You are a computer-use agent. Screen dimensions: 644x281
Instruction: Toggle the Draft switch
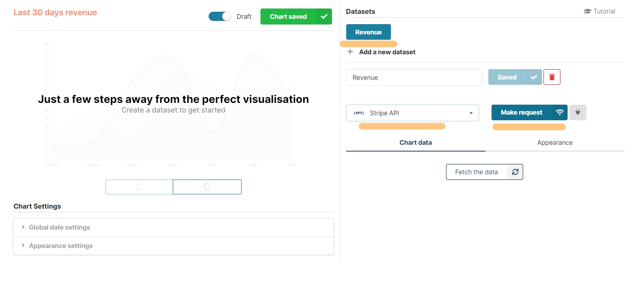(x=220, y=17)
